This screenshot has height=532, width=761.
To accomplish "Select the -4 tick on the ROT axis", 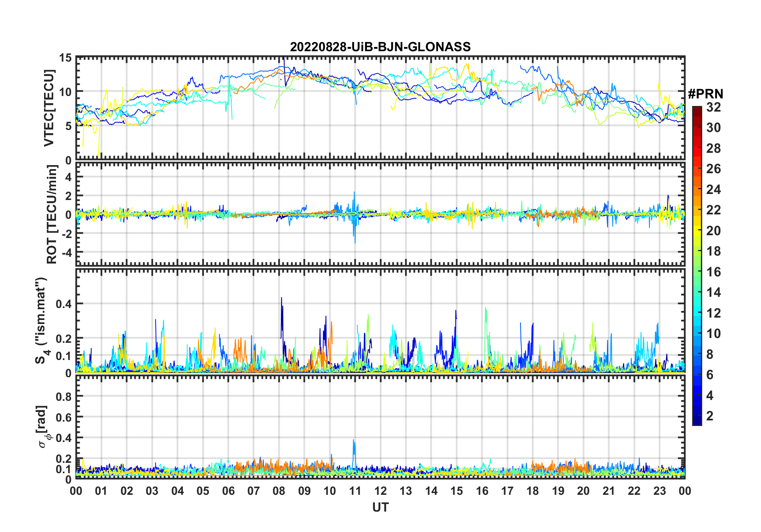I will point(68,253).
